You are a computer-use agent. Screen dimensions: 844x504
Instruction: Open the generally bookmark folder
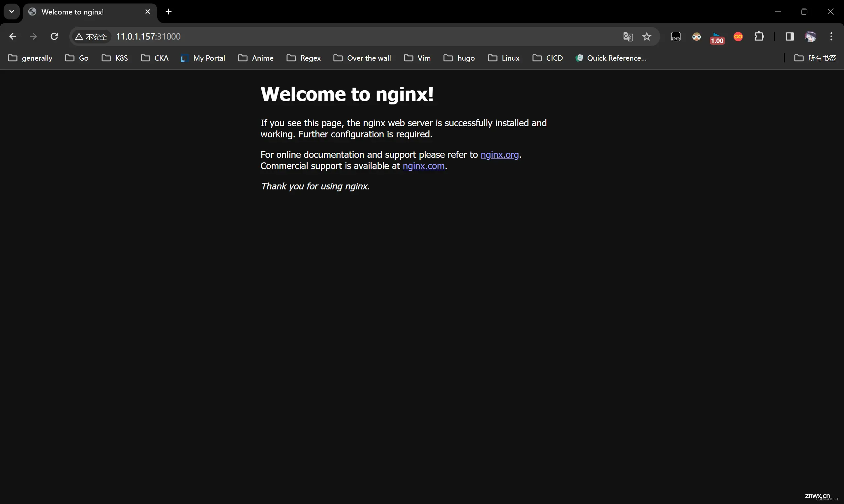pos(30,58)
